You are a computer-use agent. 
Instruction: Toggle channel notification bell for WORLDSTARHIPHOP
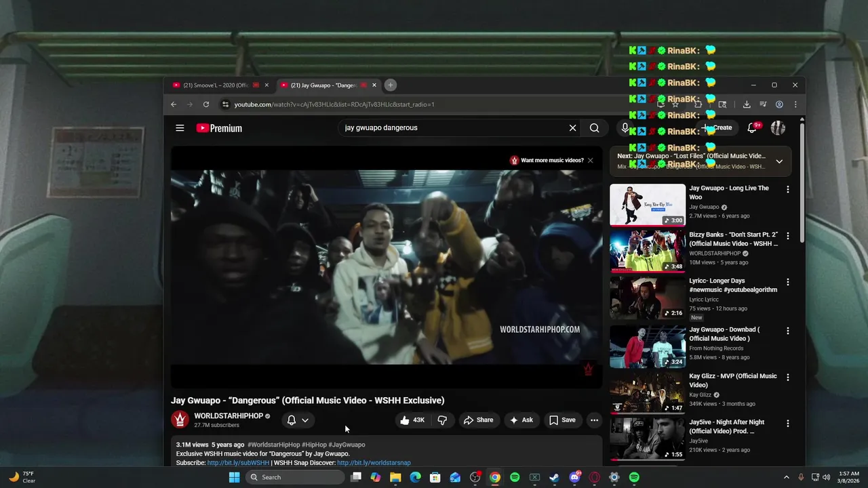[x=292, y=420]
